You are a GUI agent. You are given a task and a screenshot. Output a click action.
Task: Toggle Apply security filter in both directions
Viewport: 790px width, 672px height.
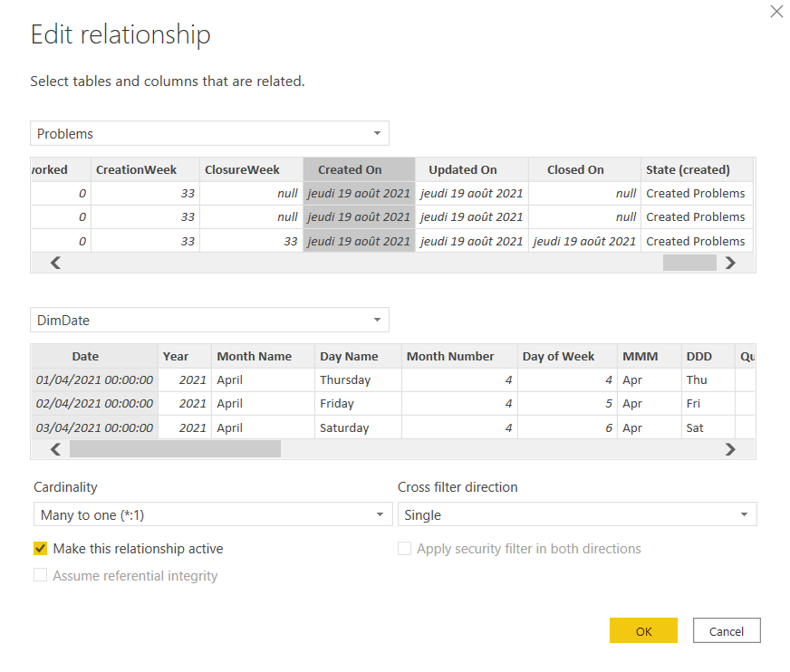405,548
